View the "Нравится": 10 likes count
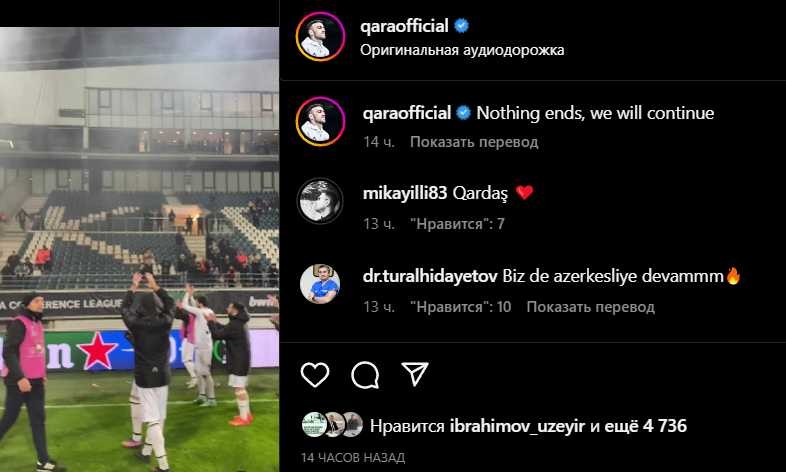 click(x=461, y=307)
